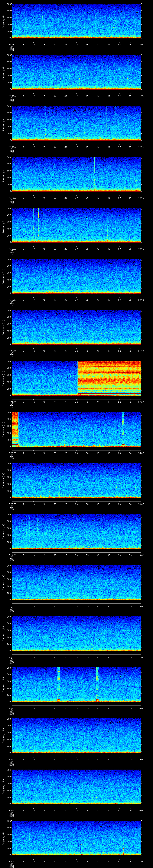Open the spectrogram panel starting at 7:23:00
153x868 pixels.
coord(77,480)
